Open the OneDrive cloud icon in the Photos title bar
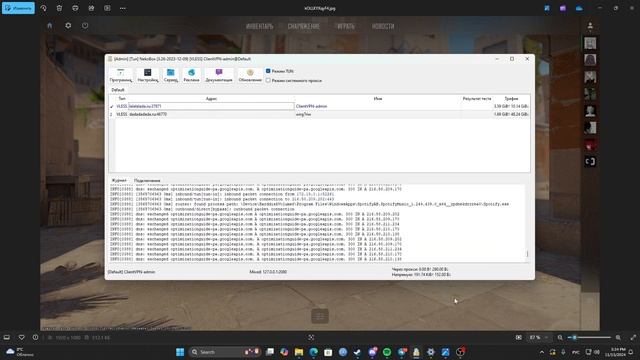The height and width of the screenshot is (360, 640). [x=579, y=8]
